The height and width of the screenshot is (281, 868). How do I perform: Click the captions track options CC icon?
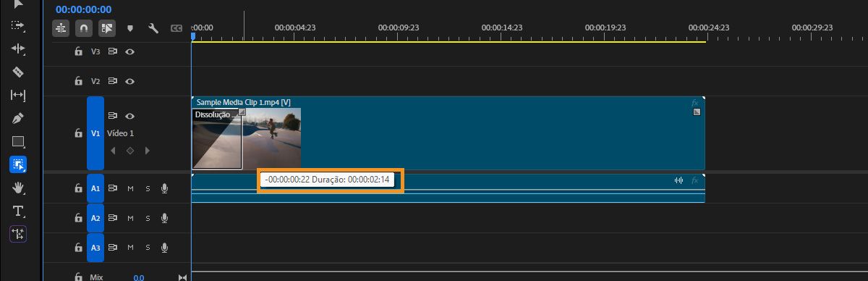tap(176, 28)
